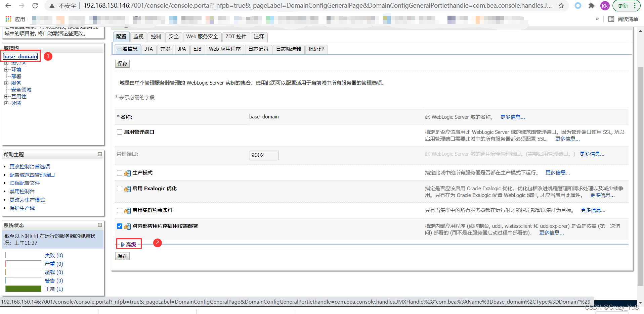The width and height of the screenshot is (644, 314).
Task: Open the 禁用控制台 help link
Action: [x=22, y=191]
